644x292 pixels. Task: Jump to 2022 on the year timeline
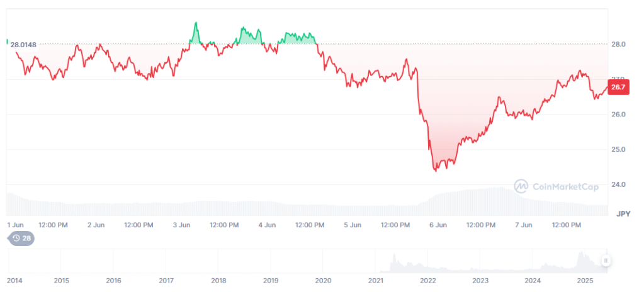(x=427, y=280)
